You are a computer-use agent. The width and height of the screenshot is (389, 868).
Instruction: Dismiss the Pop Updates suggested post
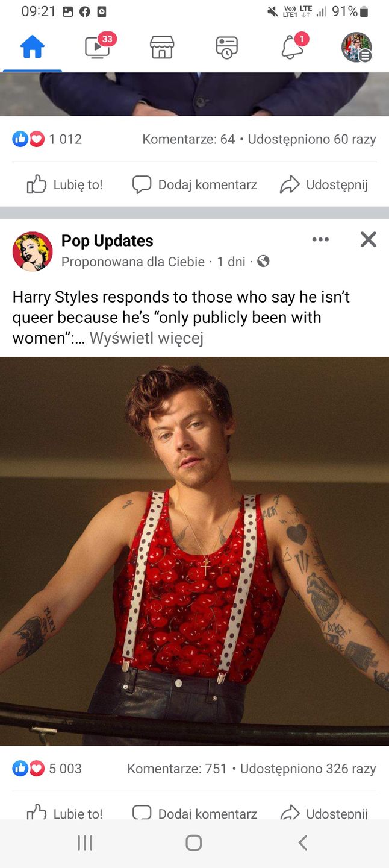tap(368, 239)
